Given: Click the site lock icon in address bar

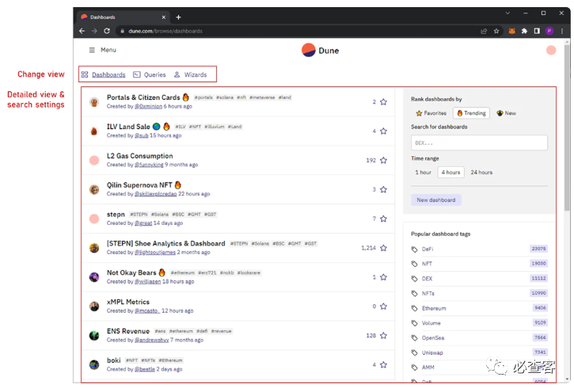Looking at the screenshot, I should (122, 31).
